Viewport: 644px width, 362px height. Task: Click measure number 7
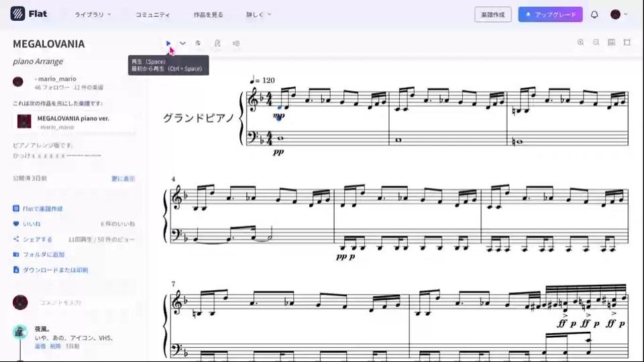[173, 284]
